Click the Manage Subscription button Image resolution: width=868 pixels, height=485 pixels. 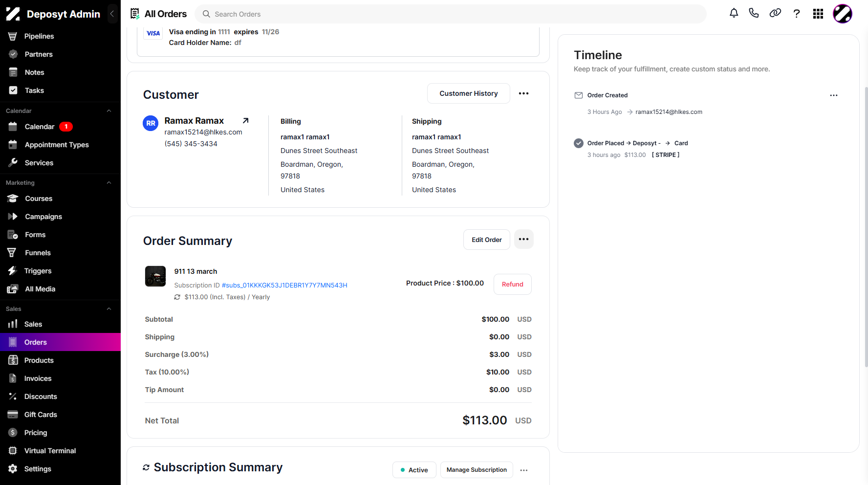coord(477,470)
